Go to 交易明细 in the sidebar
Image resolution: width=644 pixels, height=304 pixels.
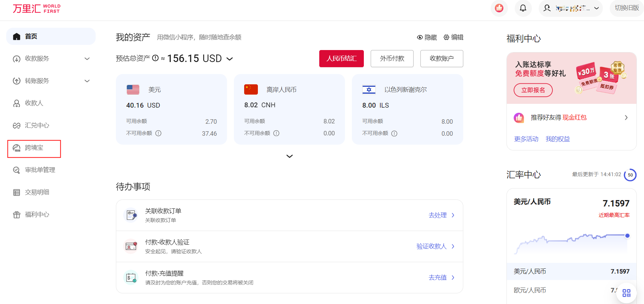(37, 192)
